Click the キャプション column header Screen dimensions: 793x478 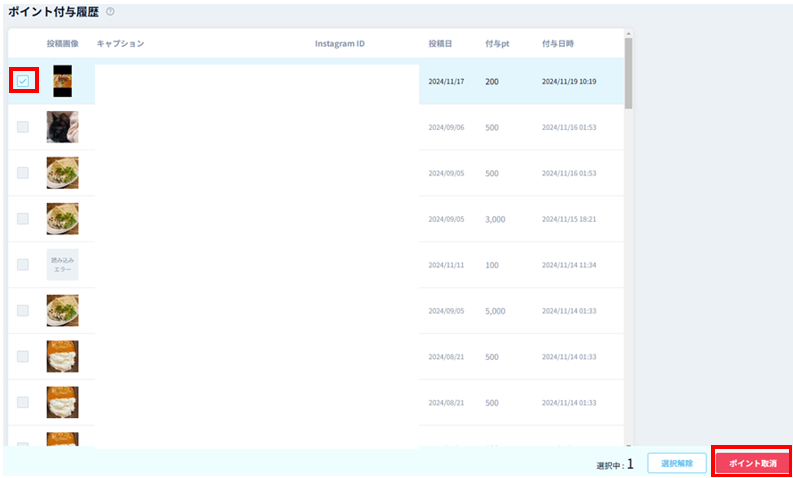(120, 44)
